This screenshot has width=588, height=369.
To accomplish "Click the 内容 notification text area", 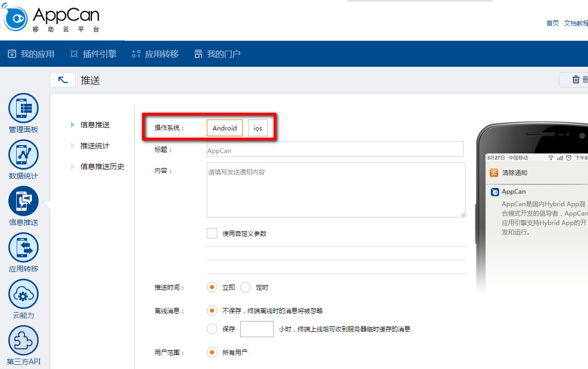I will tap(336, 190).
